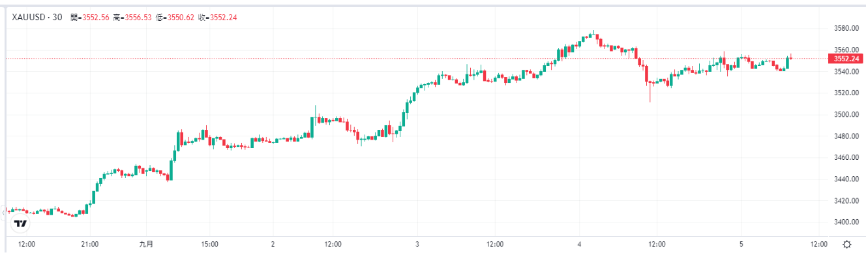Click the low value 3550.62

coord(181,18)
